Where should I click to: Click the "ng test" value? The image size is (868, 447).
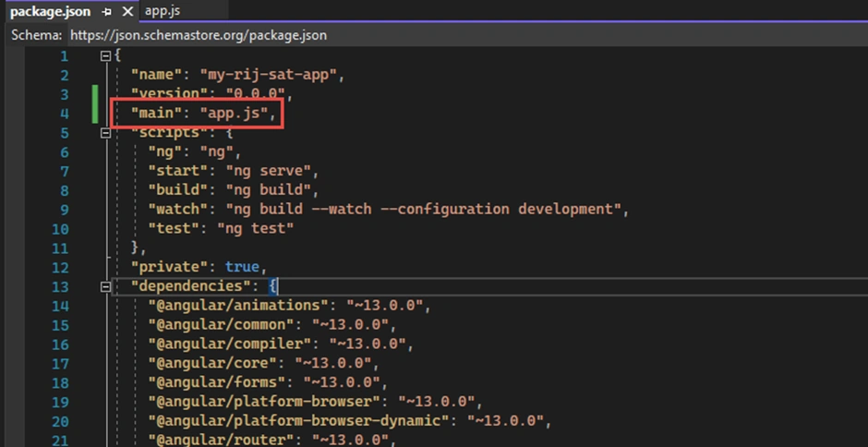point(255,228)
